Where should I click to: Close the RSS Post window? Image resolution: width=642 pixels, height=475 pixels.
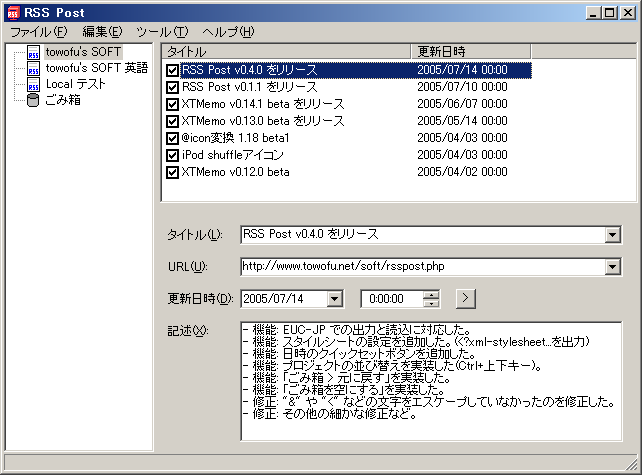628,13
